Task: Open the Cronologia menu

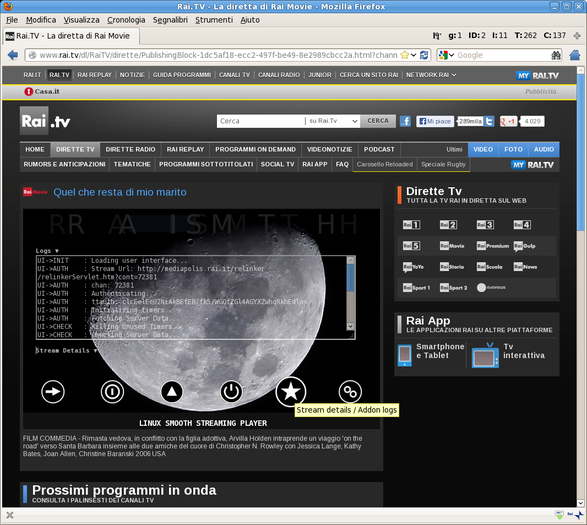Action: click(126, 20)
